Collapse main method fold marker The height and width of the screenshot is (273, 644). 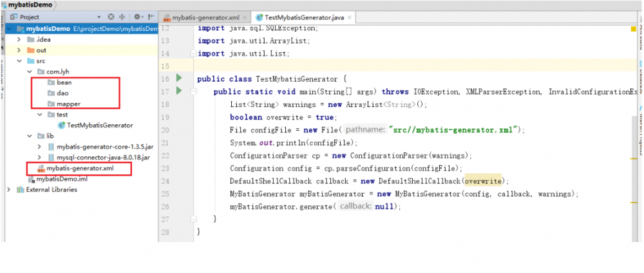(x=193, y=91)
